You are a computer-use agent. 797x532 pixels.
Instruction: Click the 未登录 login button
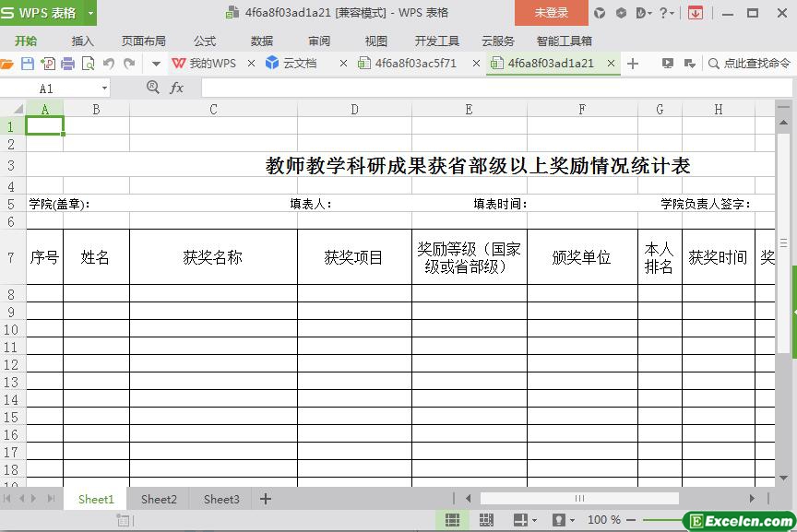point(552,13)
